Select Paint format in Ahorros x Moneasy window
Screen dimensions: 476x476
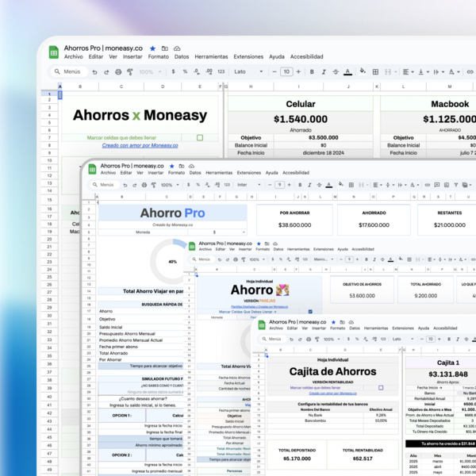pyautogui.click(x=130, y=72)
